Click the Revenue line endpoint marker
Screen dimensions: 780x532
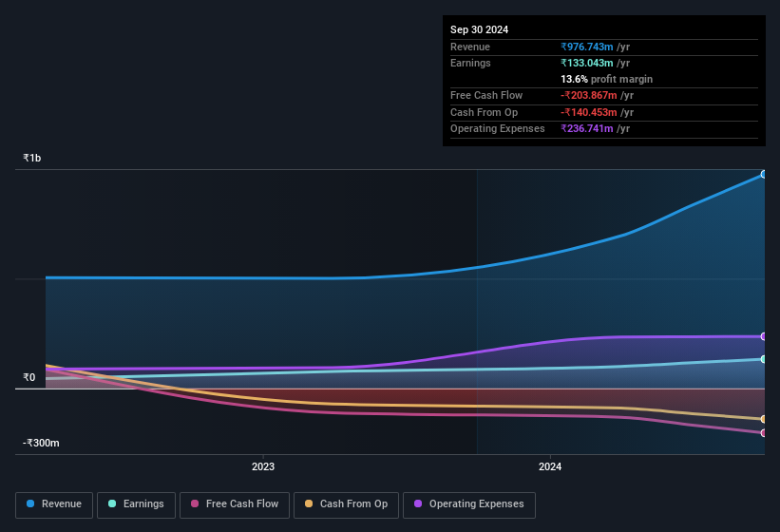tap(764, 175)
